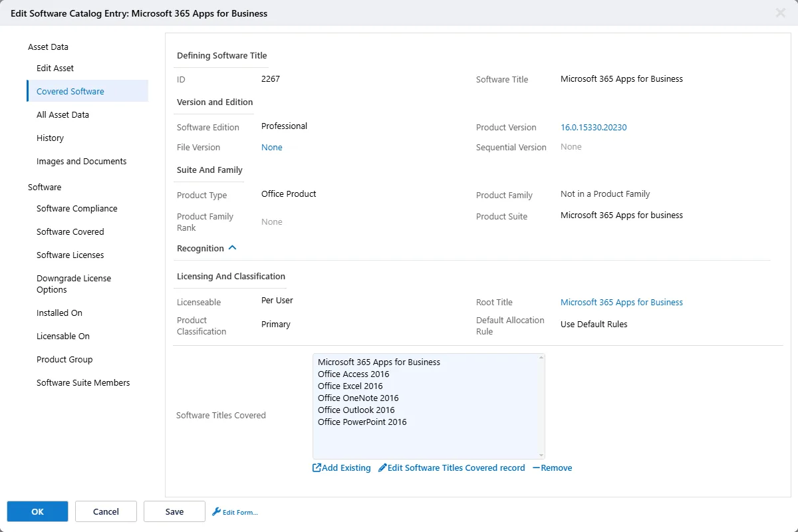Select Office Access 2016 in list
Image resolution: width=798 pixels, height=532 pixels.
click(x=354, y=374)
